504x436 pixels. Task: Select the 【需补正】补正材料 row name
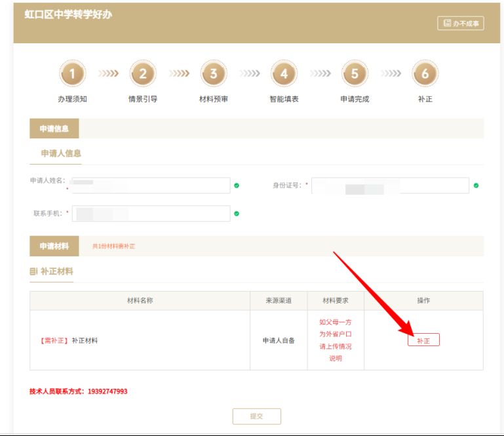click(68, 340)
